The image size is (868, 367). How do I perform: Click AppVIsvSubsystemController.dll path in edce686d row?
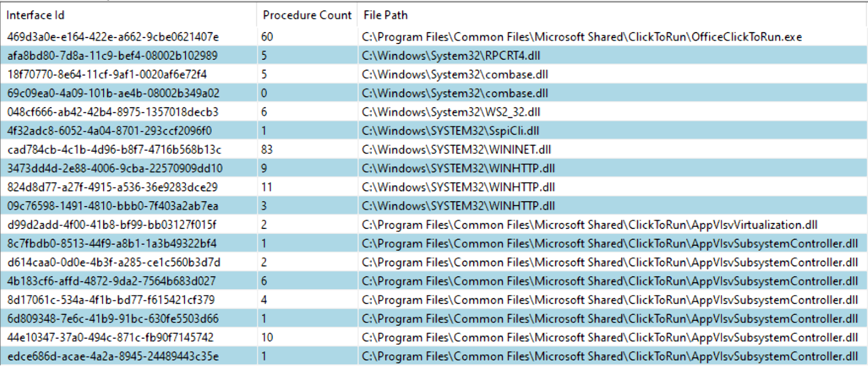click(x=610, y=356)
